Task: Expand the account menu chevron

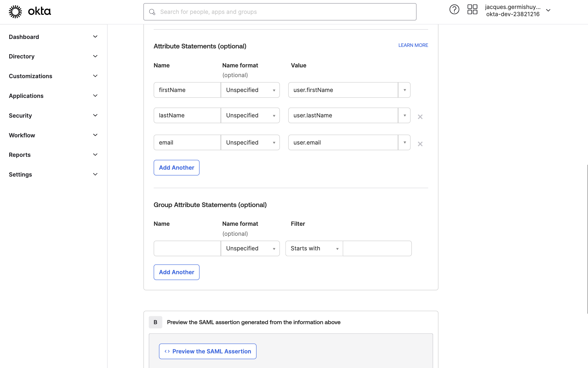Action: [x=548, y=11]
